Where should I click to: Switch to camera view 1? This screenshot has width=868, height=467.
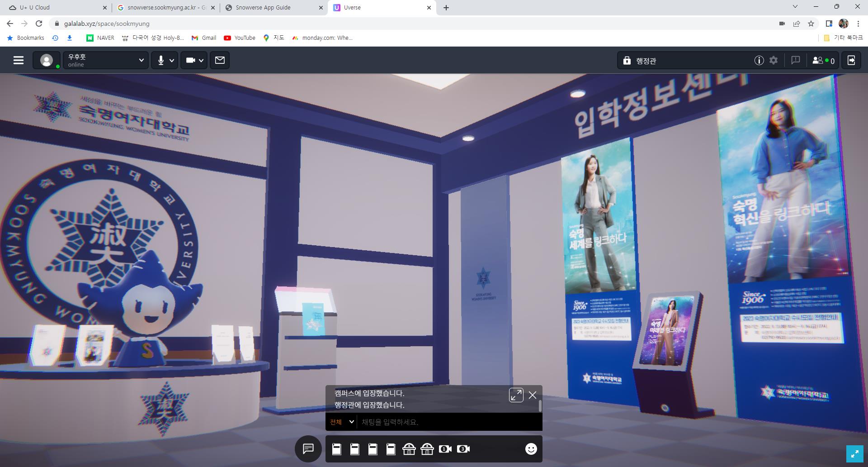tap(445, 449)
